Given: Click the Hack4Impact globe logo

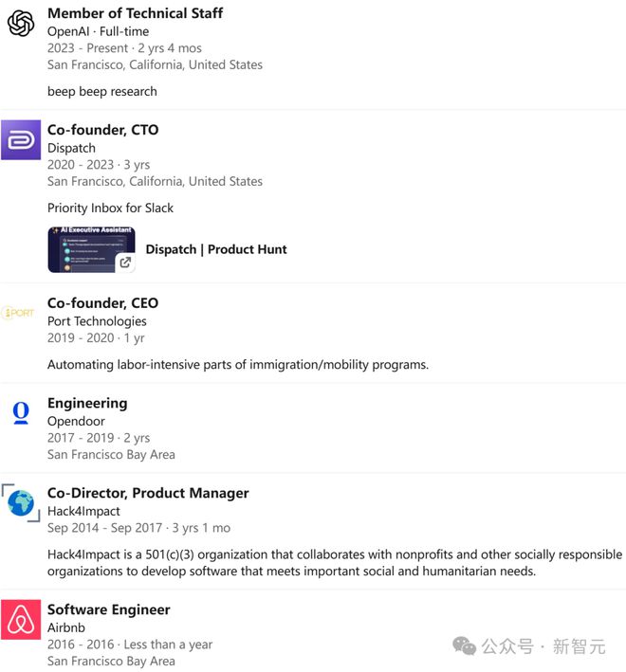Looking at the screenshot, I should (x=21, y=502).
